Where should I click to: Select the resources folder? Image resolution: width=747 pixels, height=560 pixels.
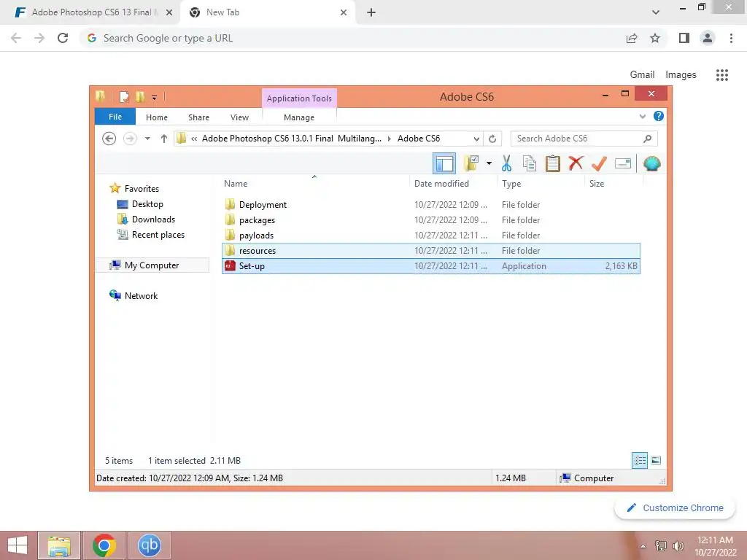(x=431, y=251)
